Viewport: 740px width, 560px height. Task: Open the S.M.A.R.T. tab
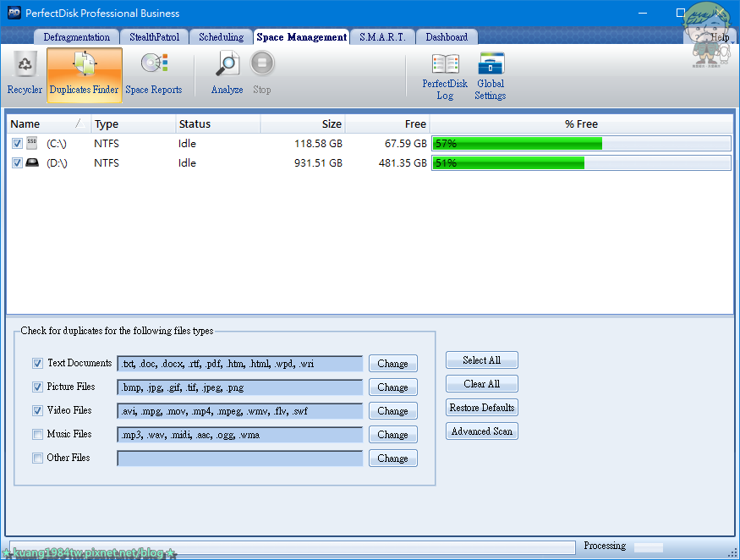tap(383, 37)
